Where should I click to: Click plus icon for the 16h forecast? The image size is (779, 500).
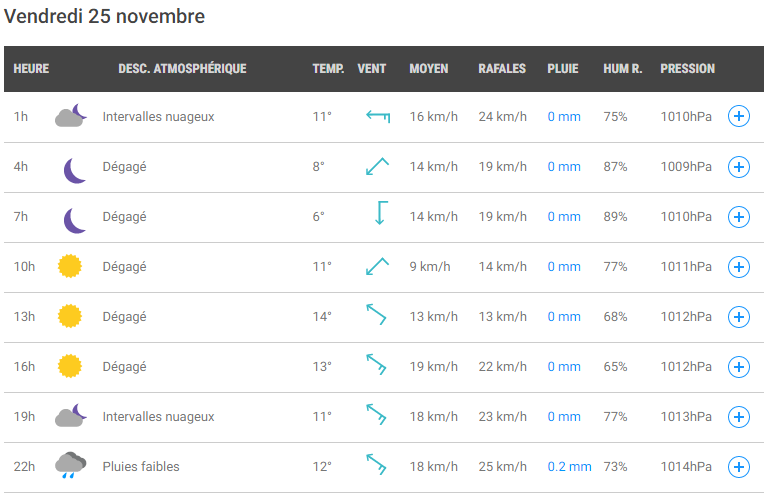click(738, 367)
